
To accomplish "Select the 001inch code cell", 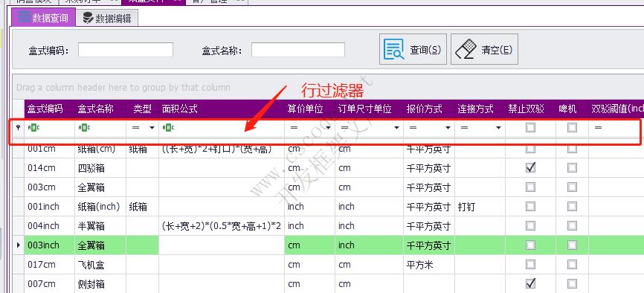I will pyautogui.click(x=49, y=206).
